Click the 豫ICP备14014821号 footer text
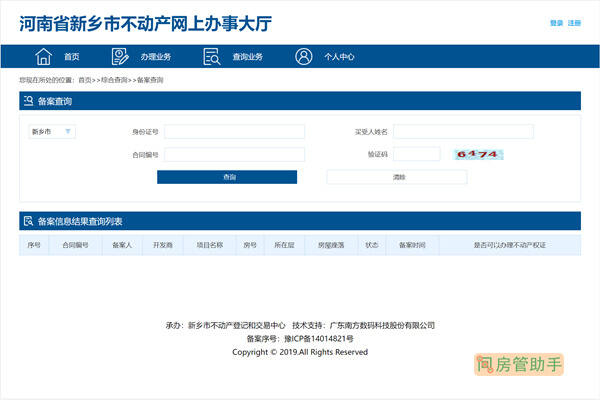The width and height of the screenshot is (600, 400). (x=319, y=338)
